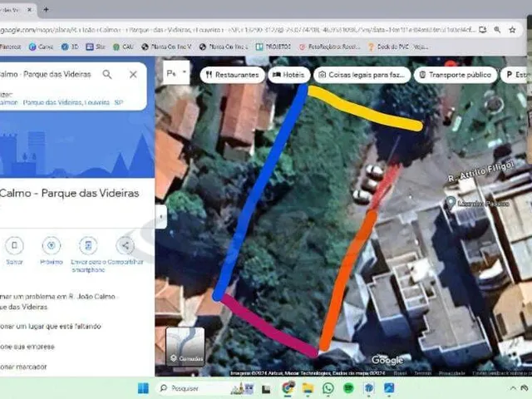Open the Restaurantes filter chip

click(233, 75)
